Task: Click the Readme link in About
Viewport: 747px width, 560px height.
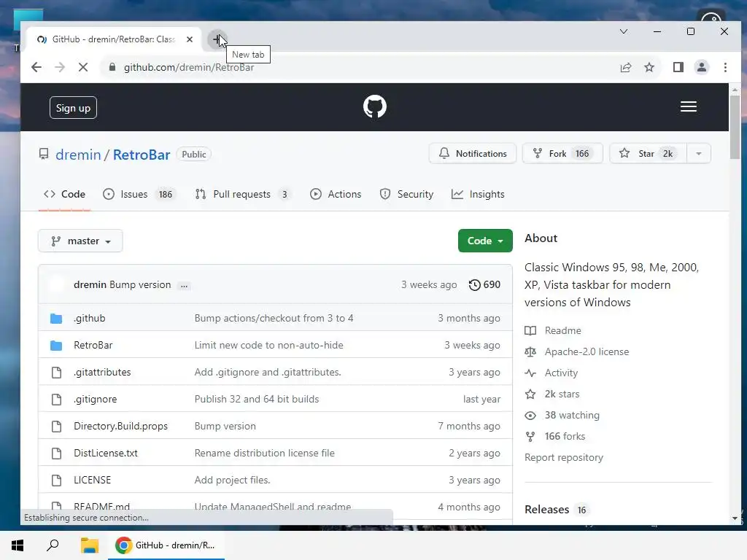Action: 553,330
